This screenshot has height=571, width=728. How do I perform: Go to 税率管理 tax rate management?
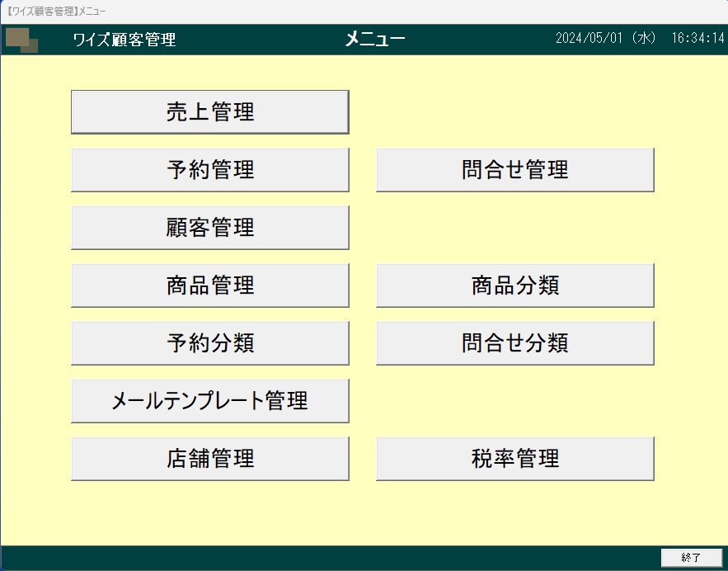(514, 459)
